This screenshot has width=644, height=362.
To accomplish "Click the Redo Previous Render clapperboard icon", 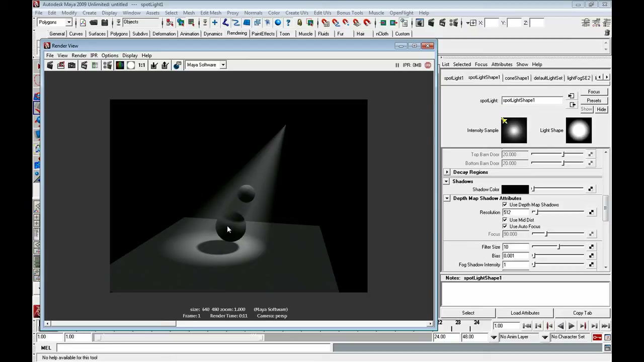I will coord(50,65).
